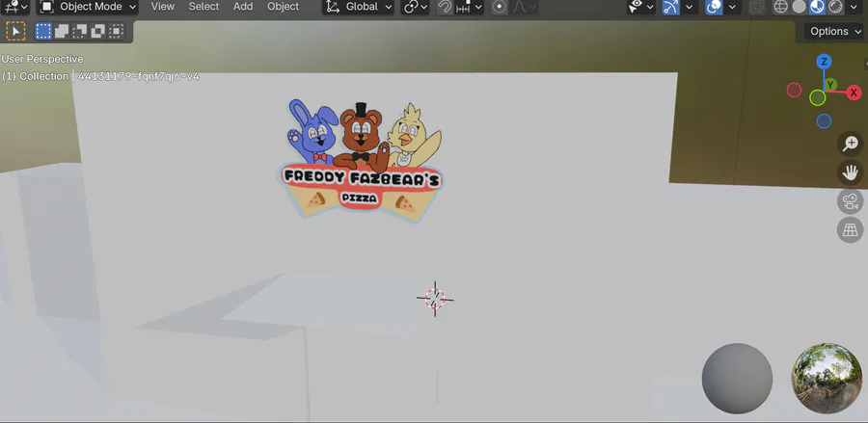Viewport: 868px width, 423px height.
Task: Click the pan view hand icon
Action: pos(851,173)
